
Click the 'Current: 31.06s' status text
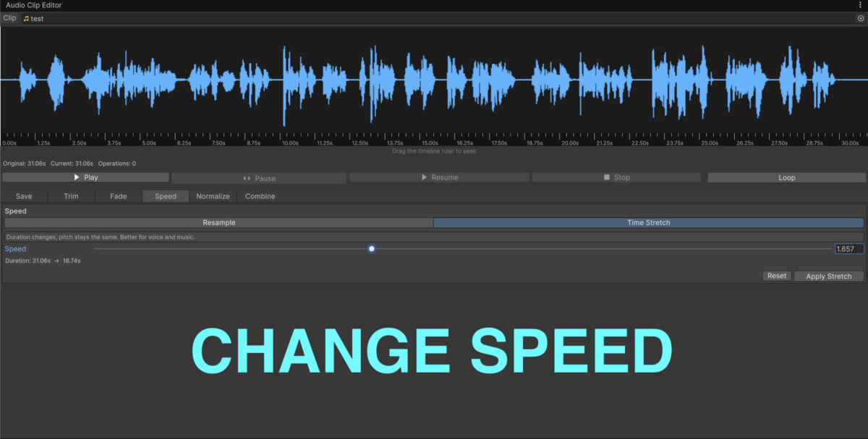pos(72,163)
